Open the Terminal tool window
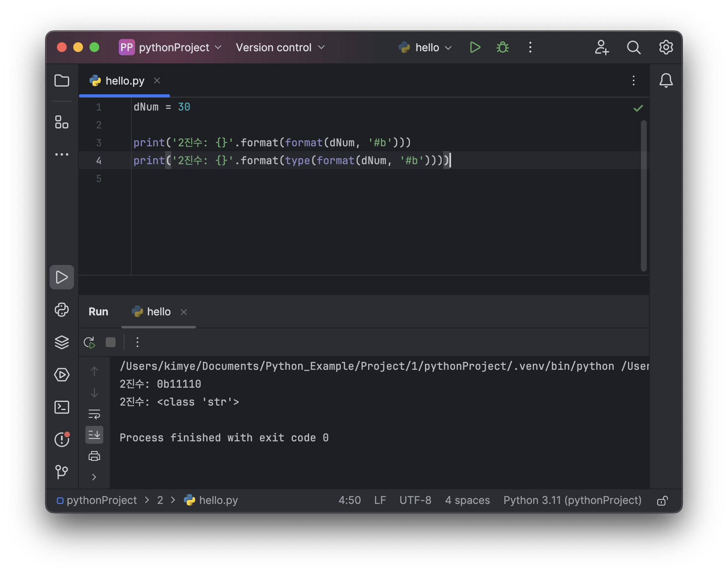The width and height of the screenshot is (728, 573). [62, 407]
